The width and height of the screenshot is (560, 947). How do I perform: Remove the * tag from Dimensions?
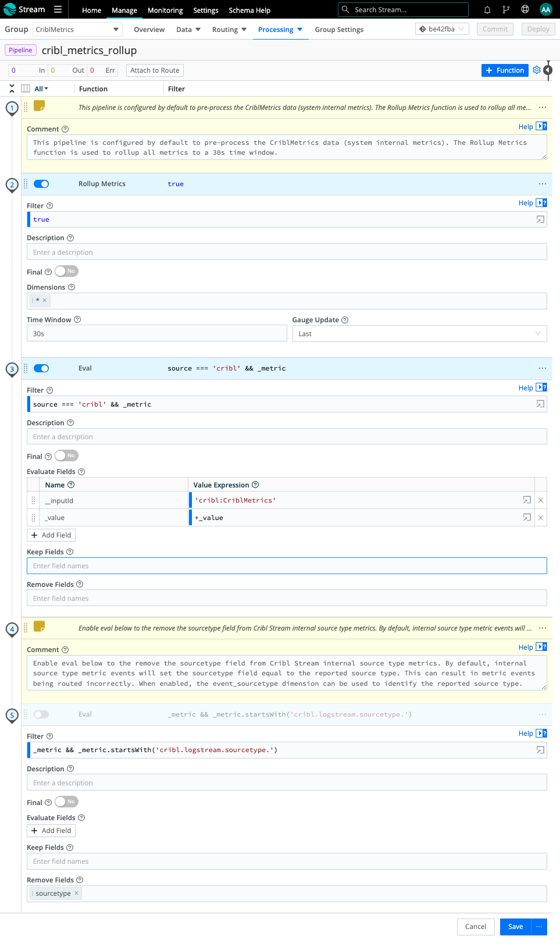pos(44,300)
